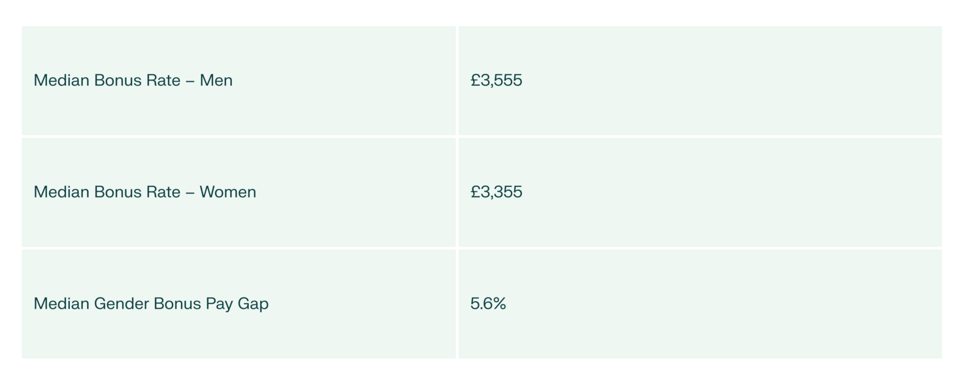Click the "Median Gender Bonus Pay Gap" label
The height and width of the screenshot is (384, 980).
tap(151, 304)
